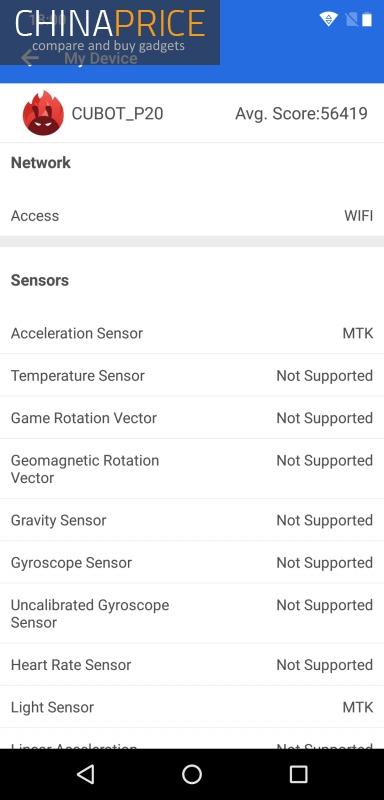Tap the recent apps square button
Viewport: 384px width, 800px height.
click(298, 774)
